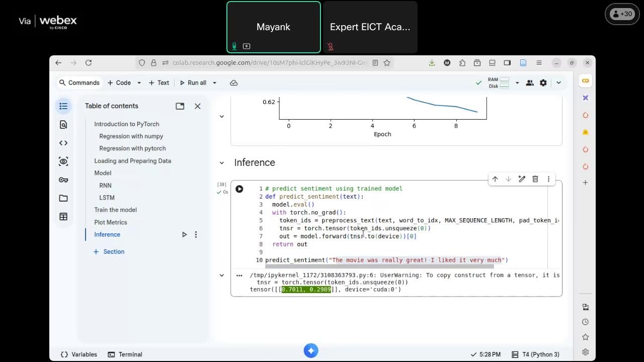Collapse the plot output chevron

point(221,117)
